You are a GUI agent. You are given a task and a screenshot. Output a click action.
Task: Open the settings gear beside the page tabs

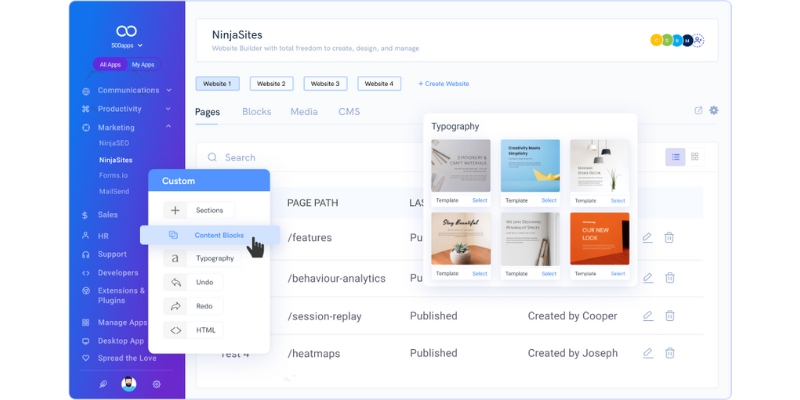pos(714,111)
